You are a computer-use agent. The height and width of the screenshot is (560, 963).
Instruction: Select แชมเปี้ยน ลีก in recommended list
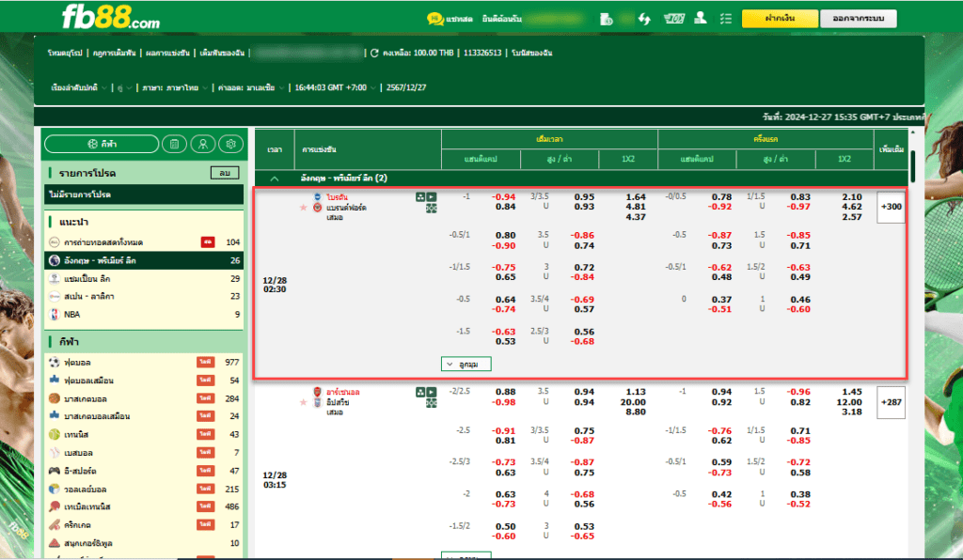point(144,278)
